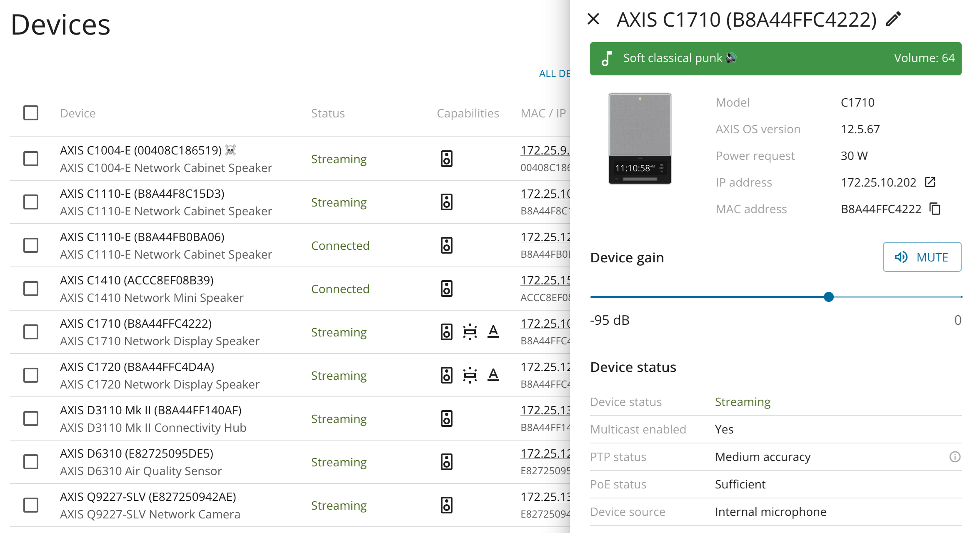Open IP address 172.25.10.202 external link icon
The image size is (980, 533).
930,182
